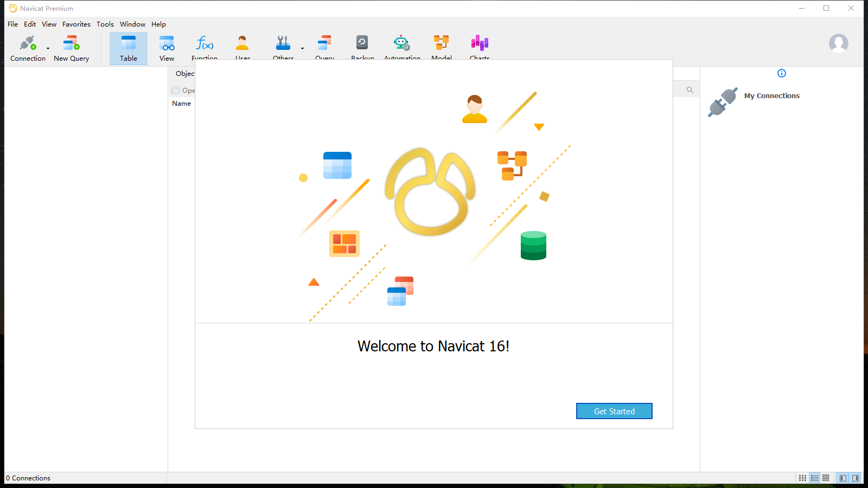The image size is (868, 488).
Task: Open the Charts toolbar icon
Action: pyautogui.click(x=480, y=43)
